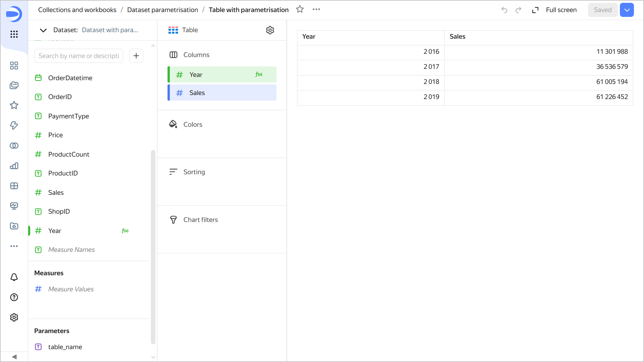Click the redo arrow icon
Image resolution: width=644 pixels, height=362 pixels.
518,10
